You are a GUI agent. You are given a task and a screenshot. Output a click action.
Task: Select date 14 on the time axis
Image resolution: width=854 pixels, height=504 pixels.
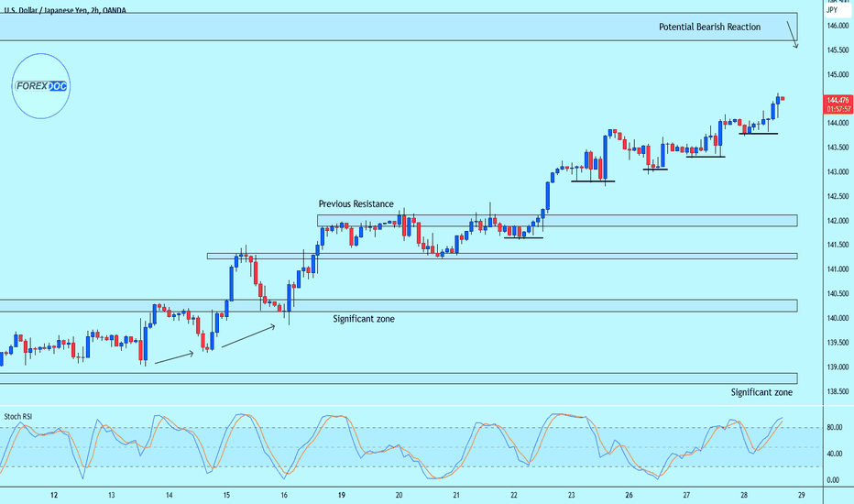[x=169, y=495]
